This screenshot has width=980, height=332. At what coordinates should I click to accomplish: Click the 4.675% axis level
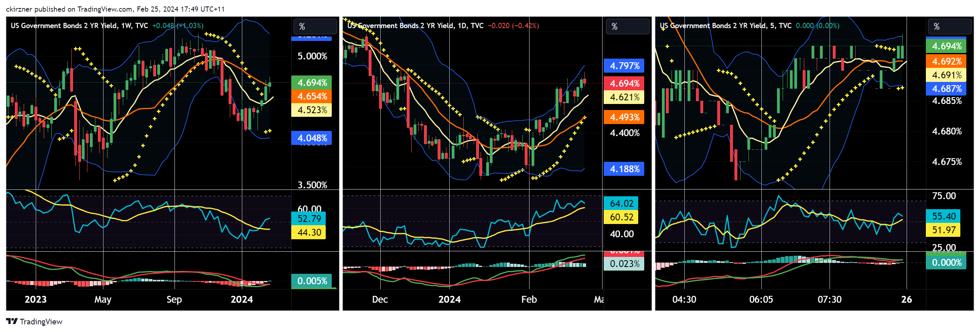[x=947, y=162]
